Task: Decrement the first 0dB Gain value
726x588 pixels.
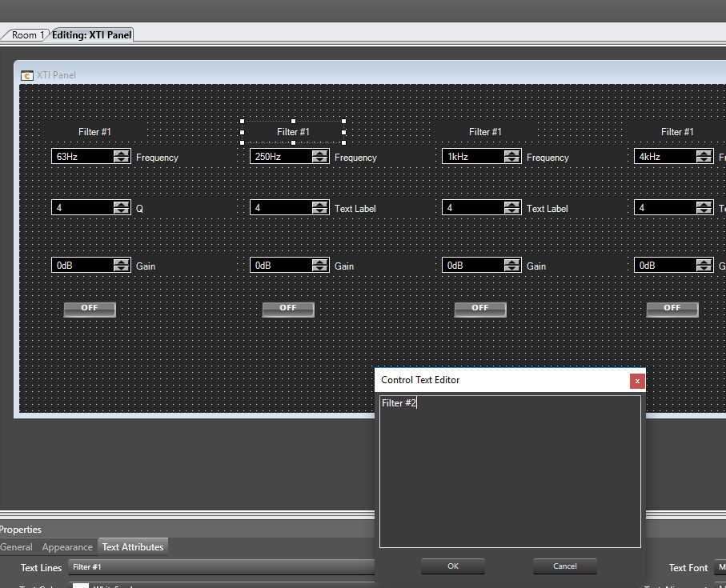Action: point(121,267)
